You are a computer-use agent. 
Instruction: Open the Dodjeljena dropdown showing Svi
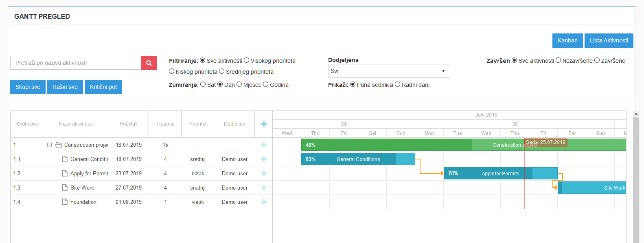389,71
